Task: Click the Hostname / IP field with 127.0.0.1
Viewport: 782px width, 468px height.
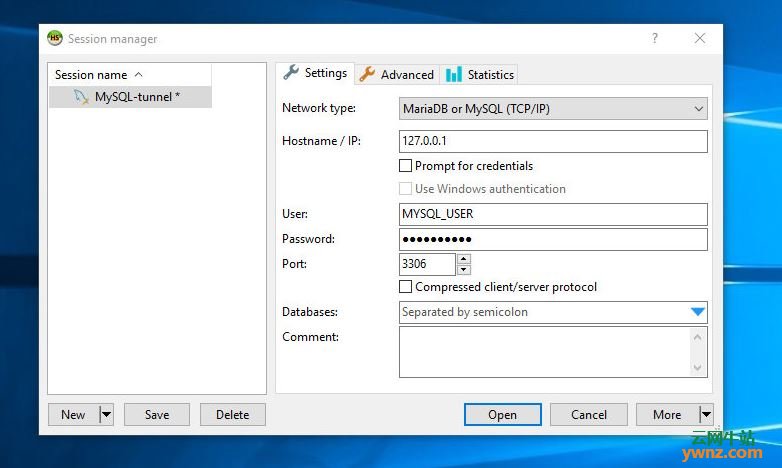Action: click(x=553, y=141)
